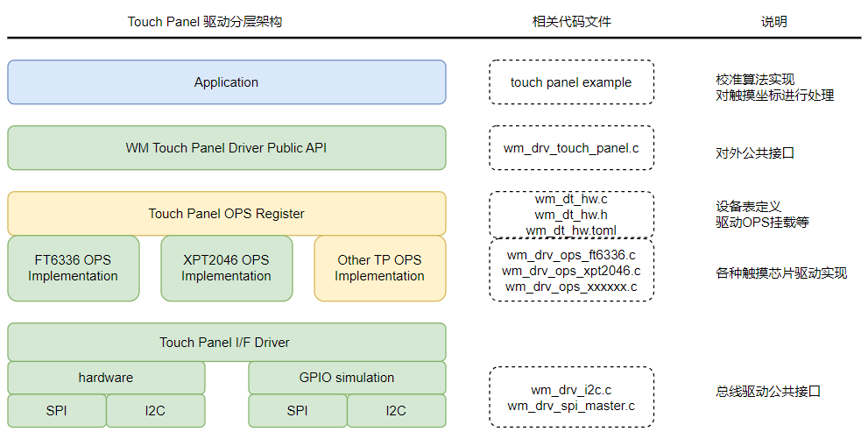Viewport: 868px width, 439px height.
Task: Click the Touch Panel I/F Driver block
Action: (226, 342)
